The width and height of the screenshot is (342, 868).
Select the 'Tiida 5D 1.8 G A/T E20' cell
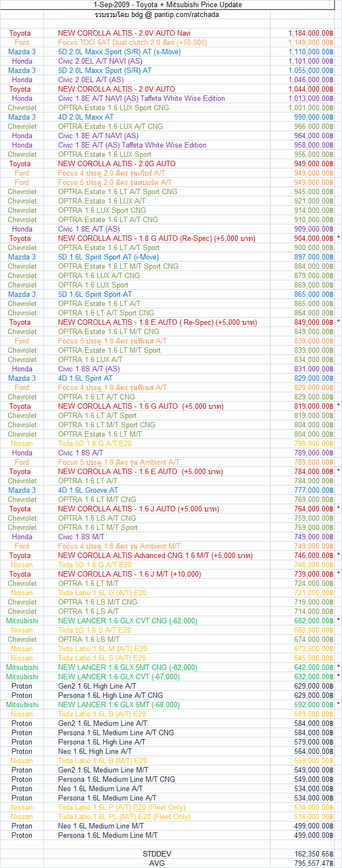[x=95, y=444]
